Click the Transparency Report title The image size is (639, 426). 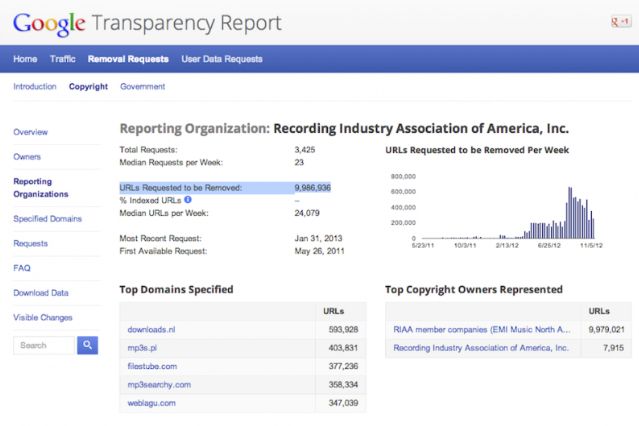187,23
